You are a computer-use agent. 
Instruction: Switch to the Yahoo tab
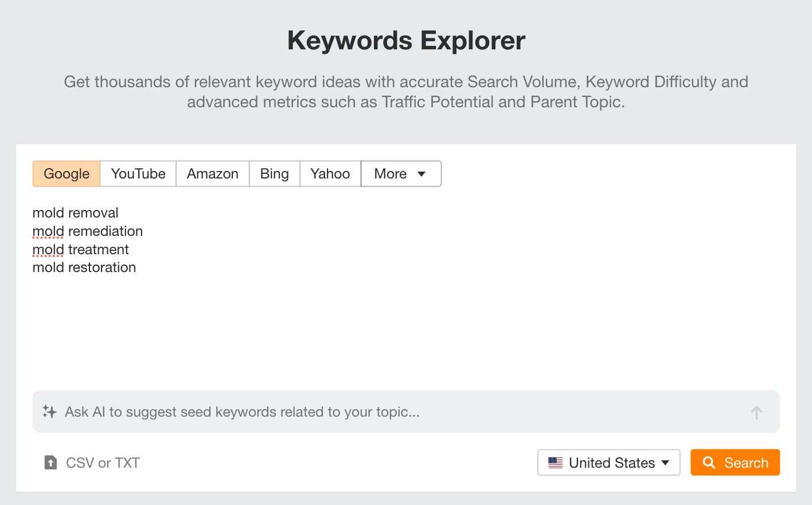tap(330, 173)
